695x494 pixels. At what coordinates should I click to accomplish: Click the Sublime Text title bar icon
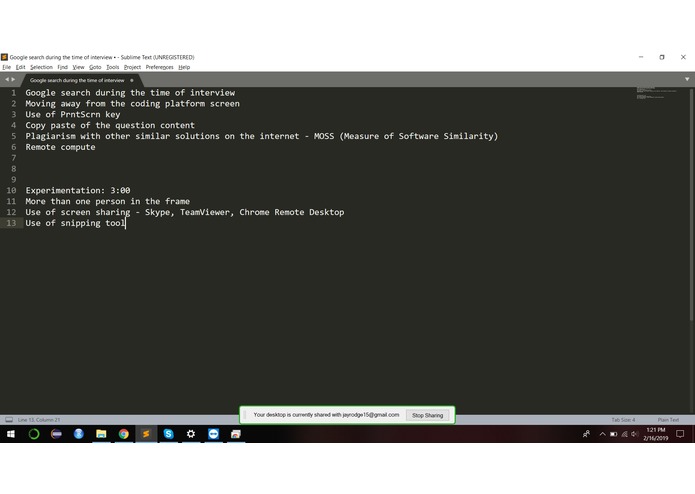click(x=4, y=57)
